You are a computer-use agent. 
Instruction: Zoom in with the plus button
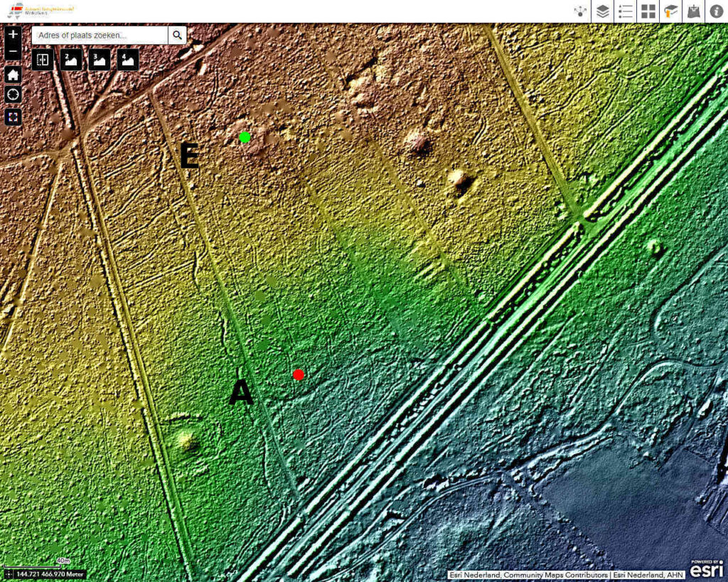point(14,34)
